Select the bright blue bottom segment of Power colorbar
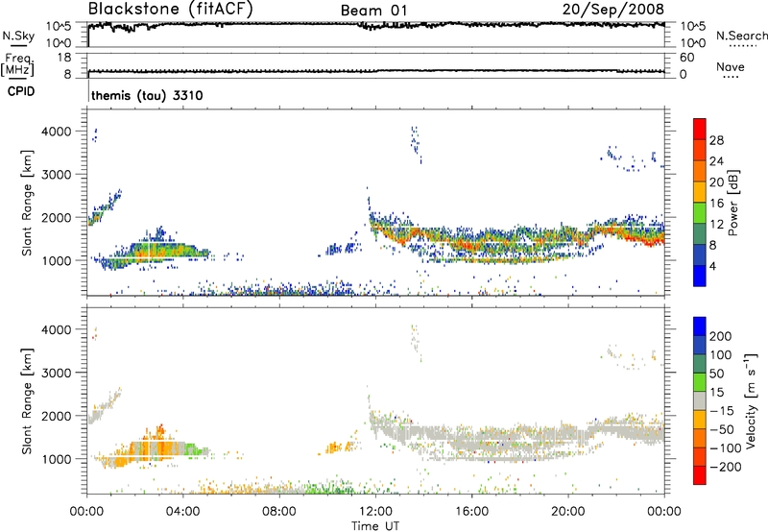The image size is (768, 532). (x=700, y=276)
